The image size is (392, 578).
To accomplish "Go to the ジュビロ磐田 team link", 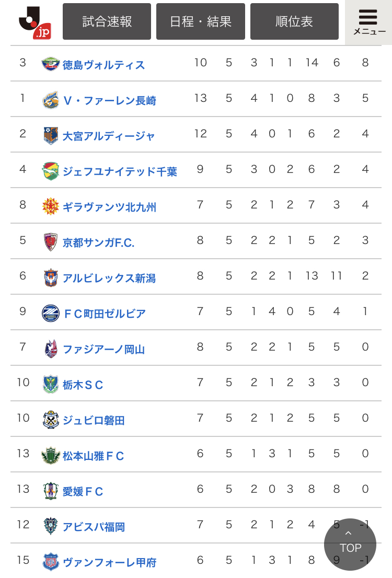I will [x=94, y=420].
